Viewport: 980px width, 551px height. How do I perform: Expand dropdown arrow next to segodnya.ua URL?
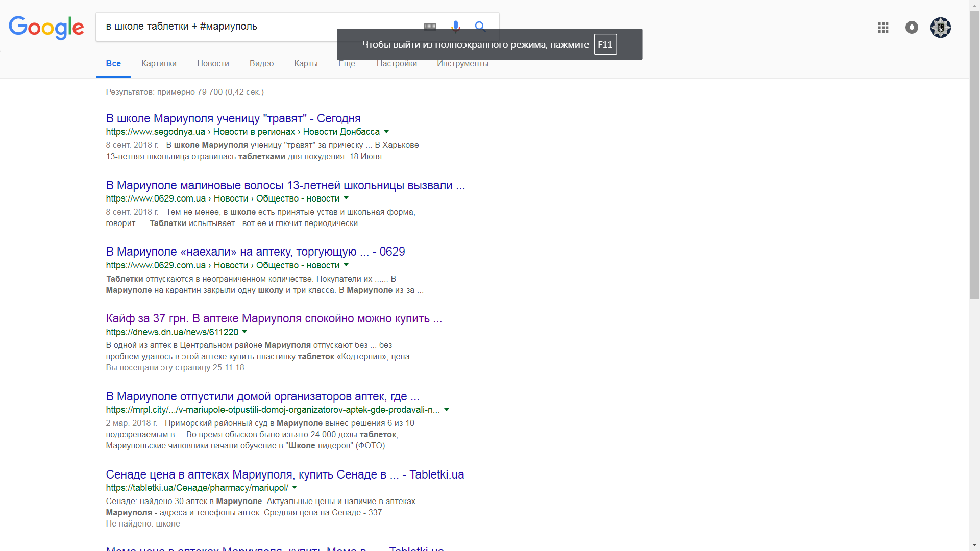pyautogui.click(x=386, y=132)
